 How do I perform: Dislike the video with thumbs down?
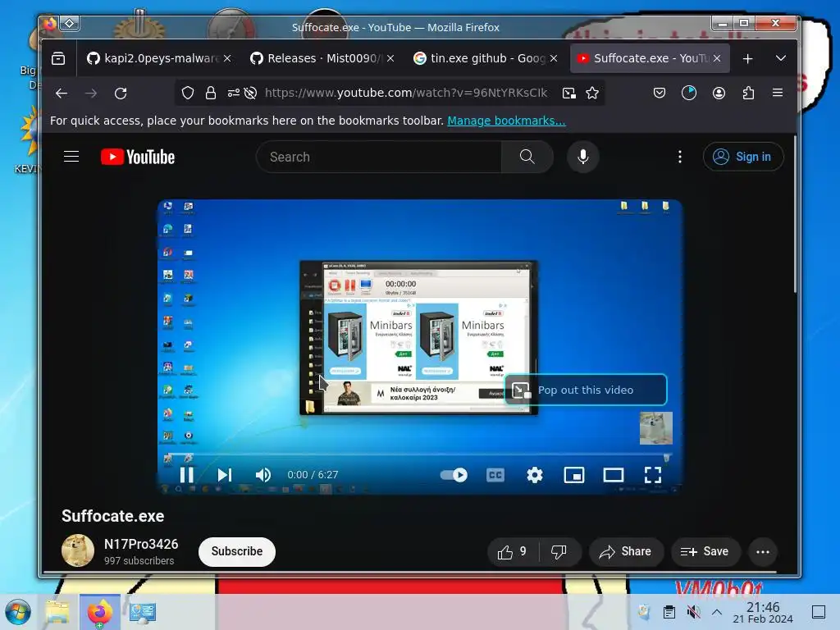(x=559, y=552)
